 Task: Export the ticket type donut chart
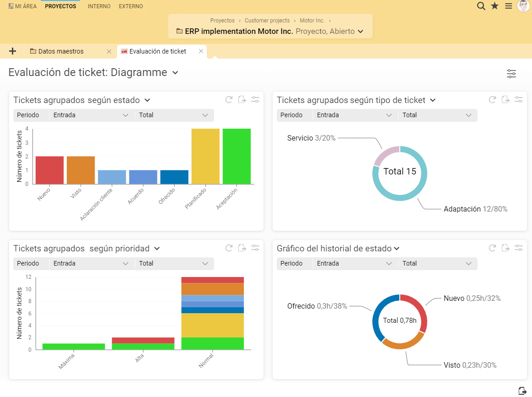point(505,100)
